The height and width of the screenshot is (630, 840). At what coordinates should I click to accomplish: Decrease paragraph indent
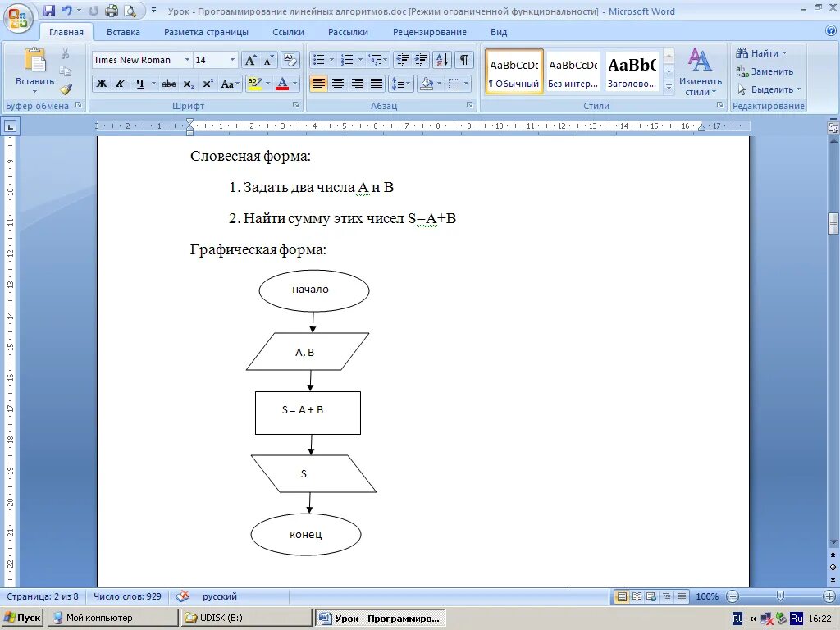(x=403, y=60)
